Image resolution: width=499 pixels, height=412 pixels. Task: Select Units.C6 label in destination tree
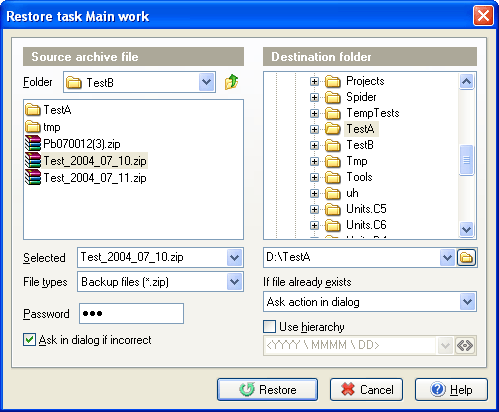366,225
